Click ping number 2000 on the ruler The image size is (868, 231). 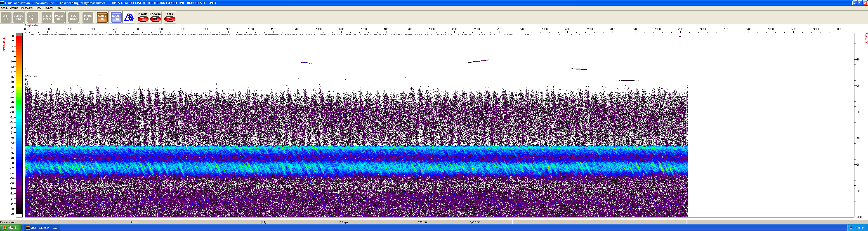pyautogui.click(x=477, y=30)
